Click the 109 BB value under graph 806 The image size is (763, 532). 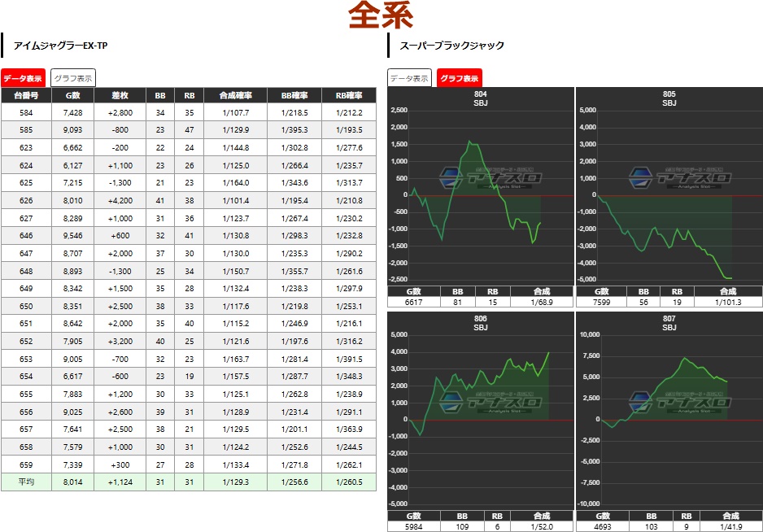point(462,526)
